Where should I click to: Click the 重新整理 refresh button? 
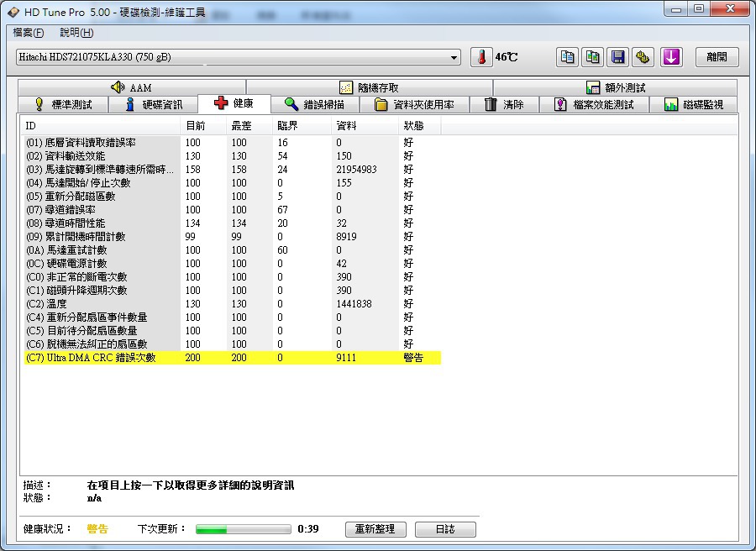375,529
